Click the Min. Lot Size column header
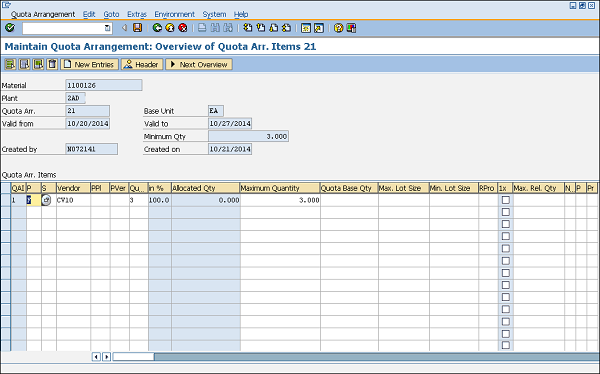Screen dimensions: 600x374 [x=454, y=188]
